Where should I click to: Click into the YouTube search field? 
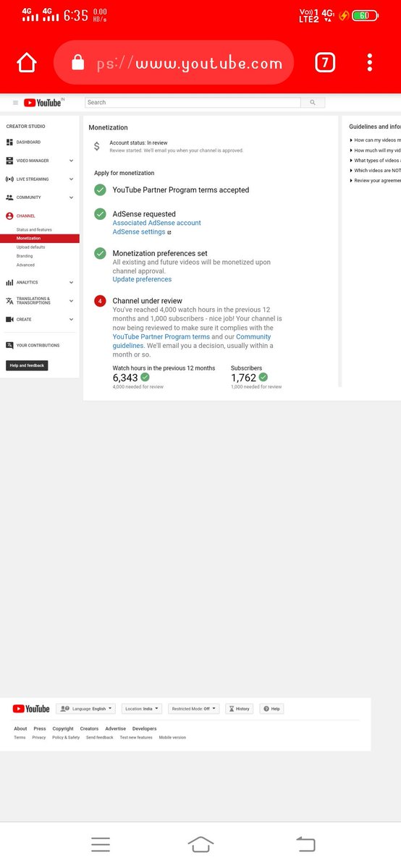coord(193,103)
